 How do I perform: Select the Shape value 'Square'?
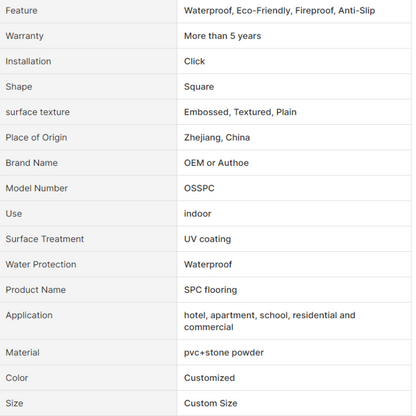click(x=199, y=87)
